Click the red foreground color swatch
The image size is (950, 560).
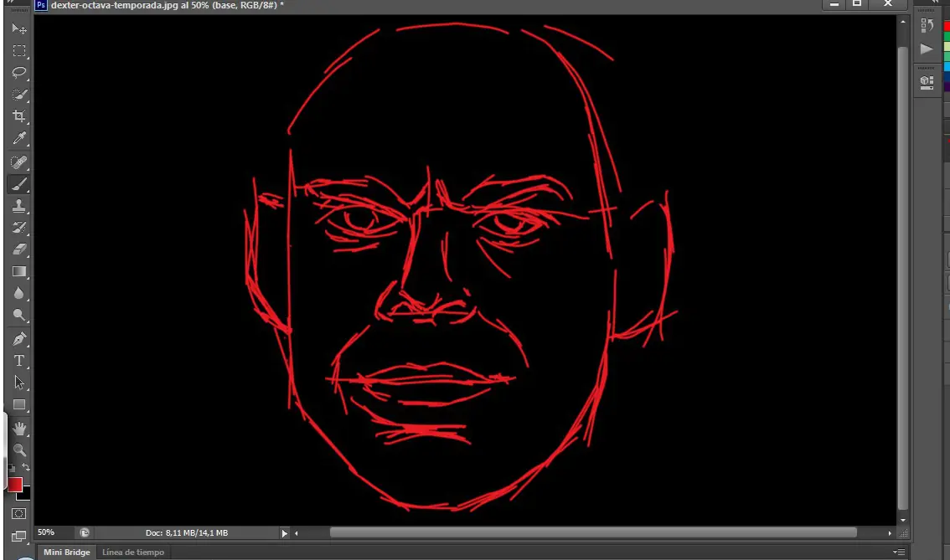click(x=14, y=485)
